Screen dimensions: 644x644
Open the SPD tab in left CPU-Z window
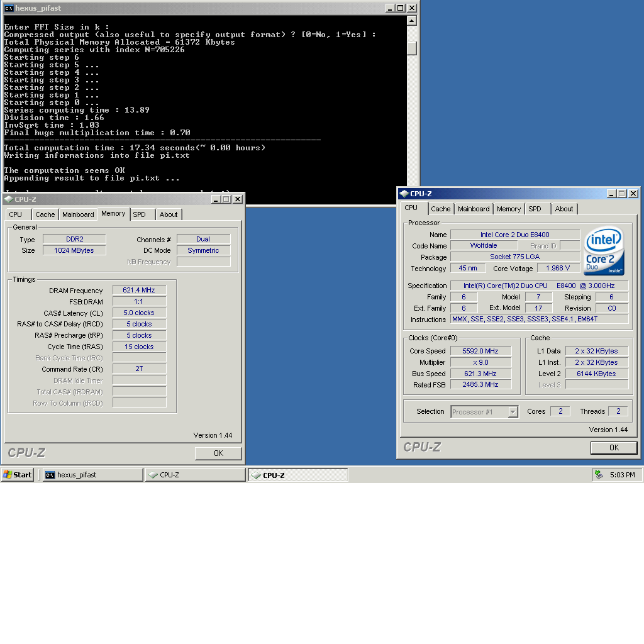140,214
